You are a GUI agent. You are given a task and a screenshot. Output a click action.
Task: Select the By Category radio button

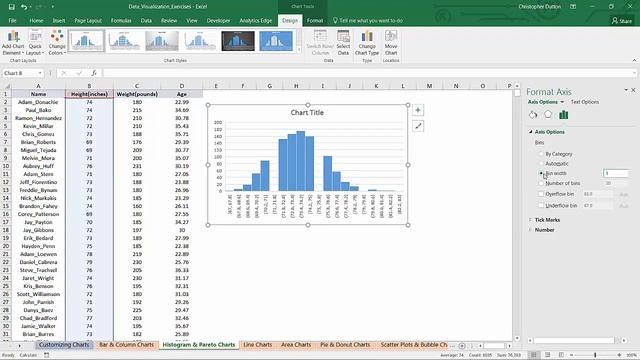coord(541,154)
